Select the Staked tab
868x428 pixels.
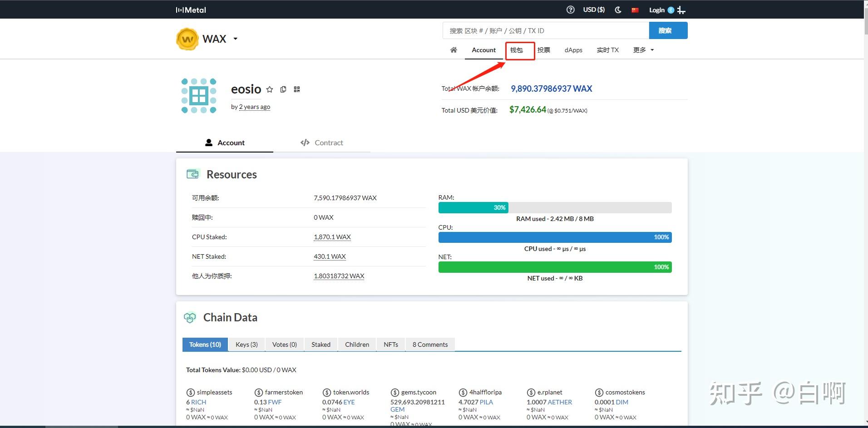pyautogui.click(x=321, y=344)
